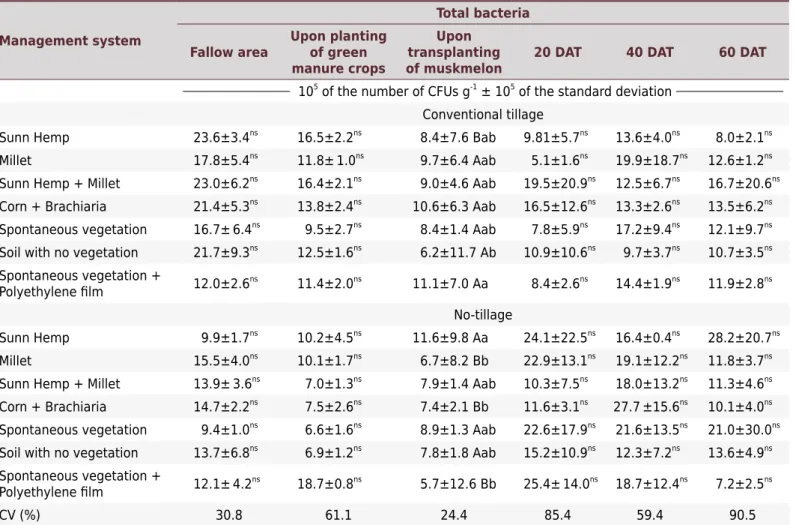Click the "Total bacteria" table heading
Image resolution: width=796 pixels, height=525 pixels.
point(482,13)
